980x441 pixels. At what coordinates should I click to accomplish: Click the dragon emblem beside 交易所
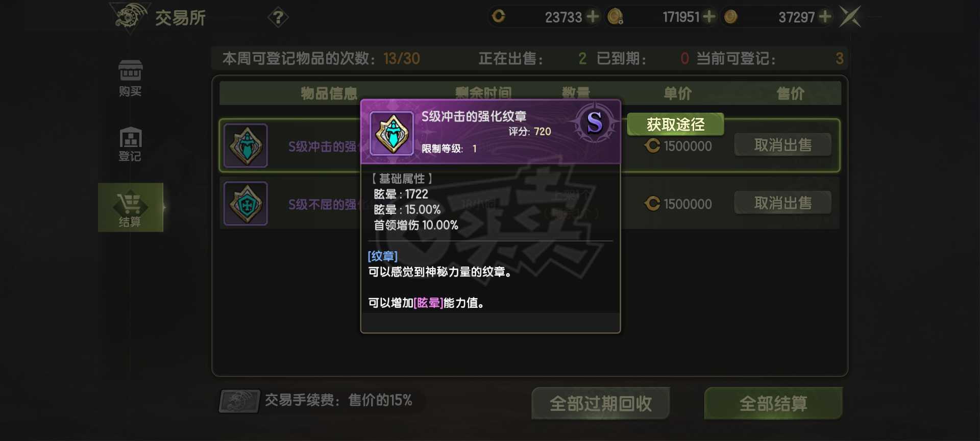pos(130,17)
